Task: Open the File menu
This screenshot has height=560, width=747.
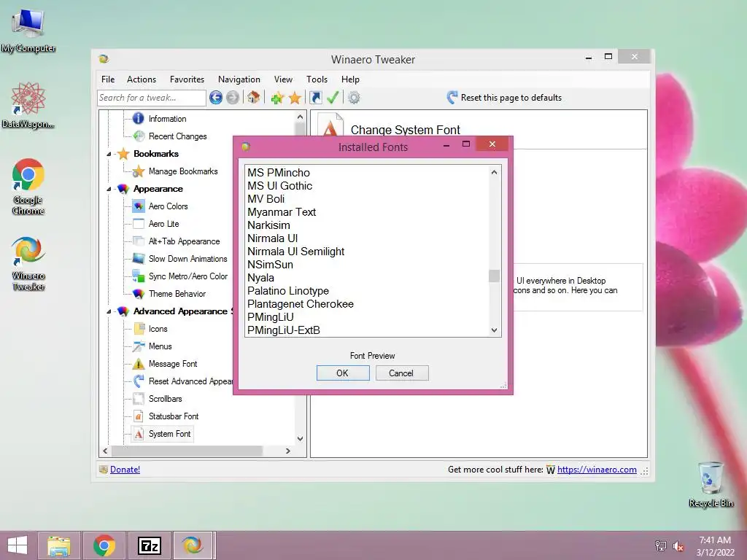Action: point(108,79)
